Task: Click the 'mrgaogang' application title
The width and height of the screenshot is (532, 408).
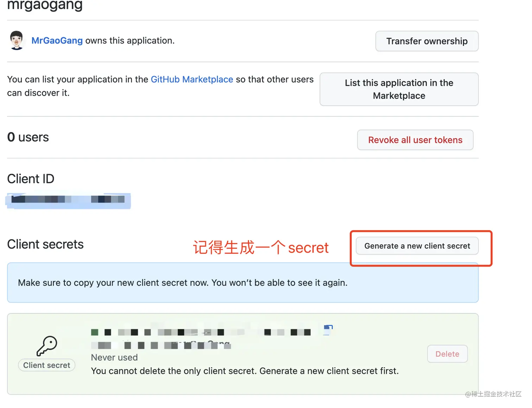Action: pyautogui.click(x=45, y=5)
